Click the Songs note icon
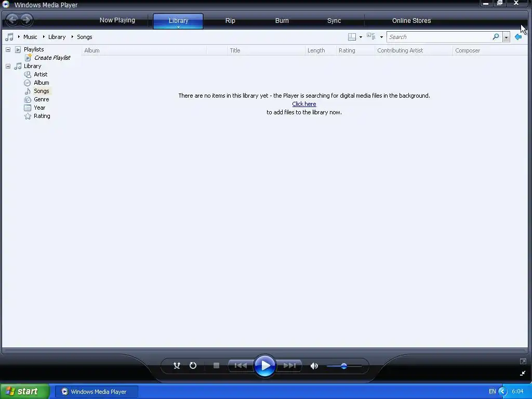 click(28, 91)
